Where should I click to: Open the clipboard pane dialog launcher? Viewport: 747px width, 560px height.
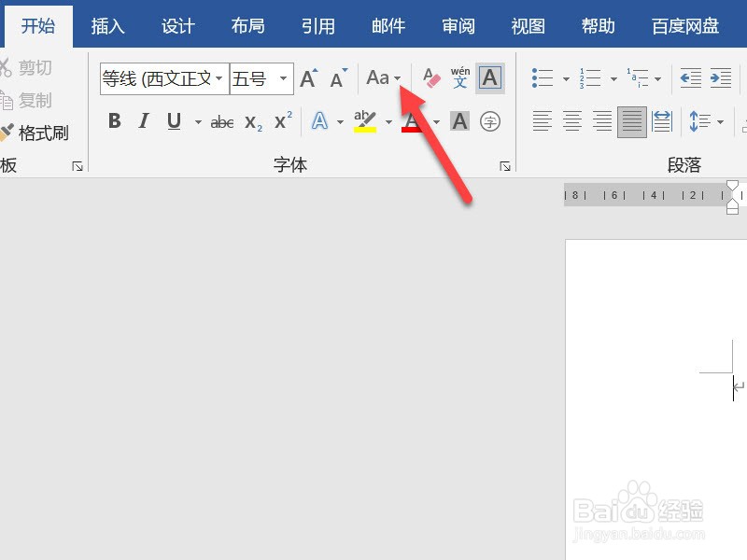pos(78,166)
